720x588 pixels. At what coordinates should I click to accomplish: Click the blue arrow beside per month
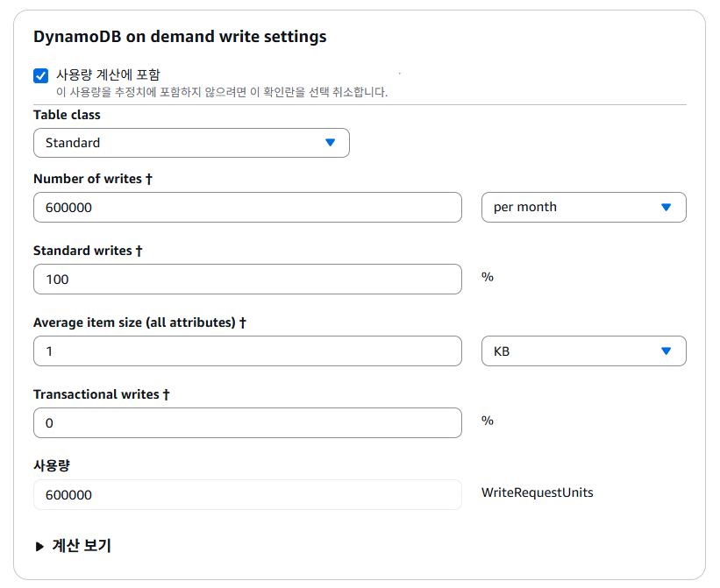[x=667, y=208]
